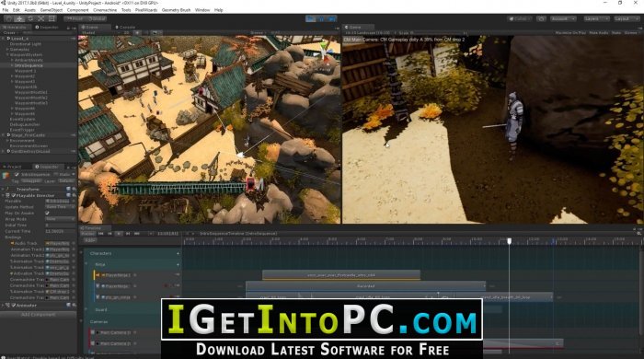Toggle Scene view lighting icon
Viewport: 644px width, 359px height.
(x=138, y=33)
